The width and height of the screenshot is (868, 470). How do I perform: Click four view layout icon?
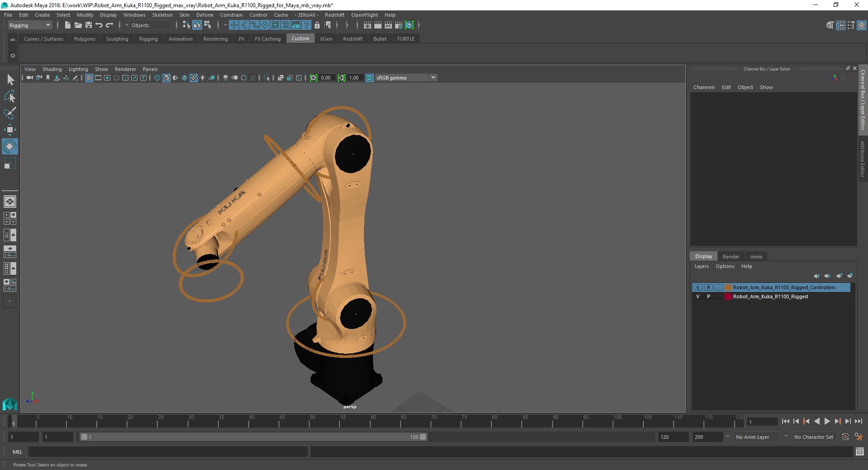10,218
